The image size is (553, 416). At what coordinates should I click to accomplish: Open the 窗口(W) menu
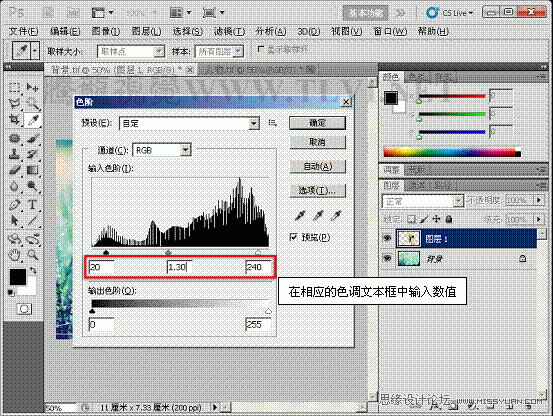tap(390, 31)
